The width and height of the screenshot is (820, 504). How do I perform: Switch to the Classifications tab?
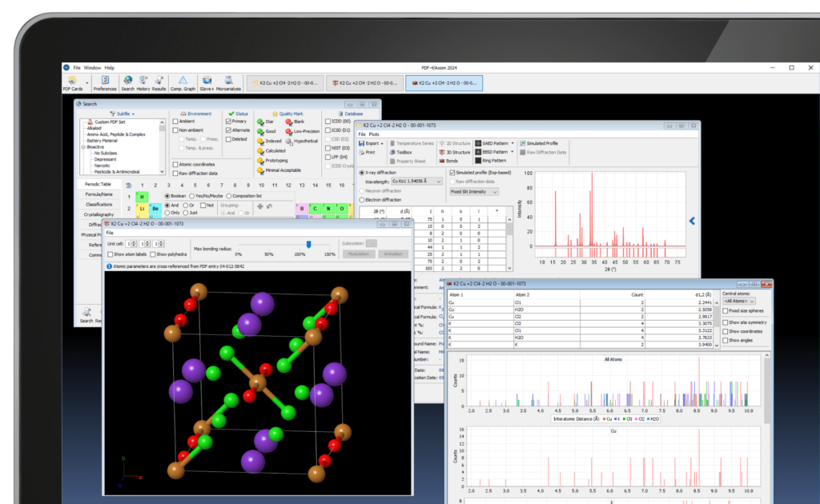pyautogui.click(x=98, y=204)
